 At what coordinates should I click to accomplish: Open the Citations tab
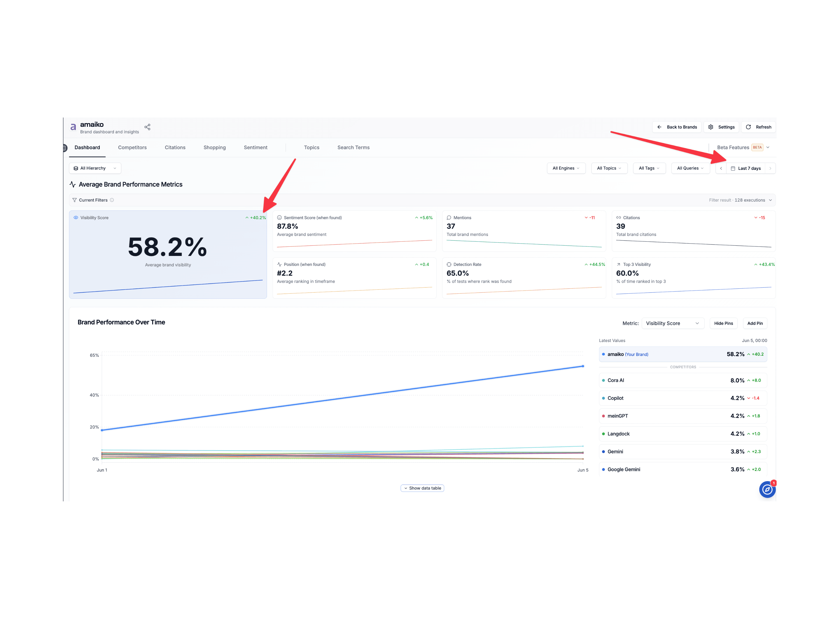[175, 147]
